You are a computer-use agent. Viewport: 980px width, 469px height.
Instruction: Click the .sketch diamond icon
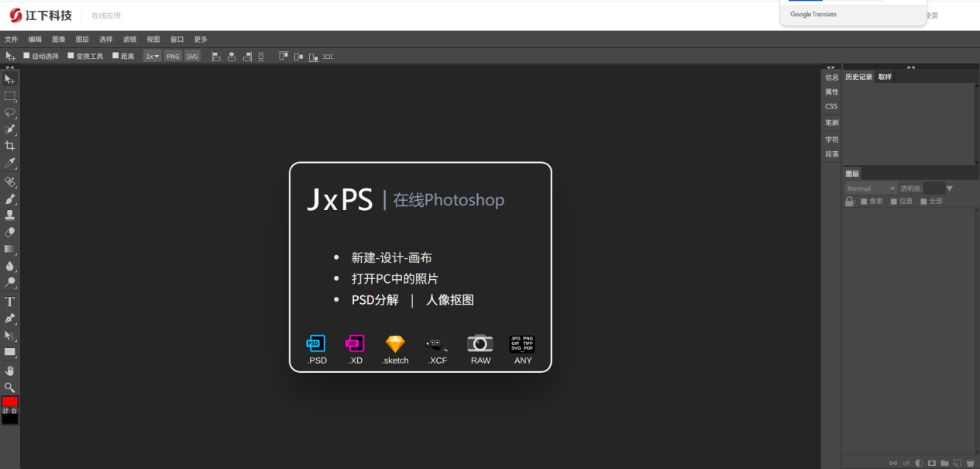395,344
